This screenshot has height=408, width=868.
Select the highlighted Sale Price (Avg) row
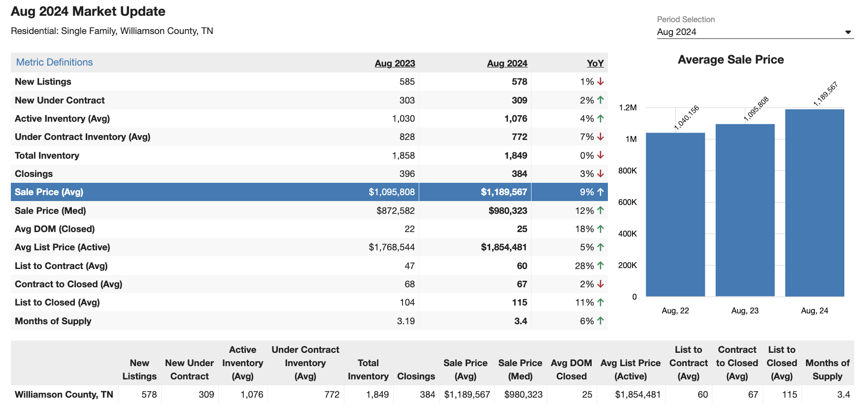pos(309,192)
